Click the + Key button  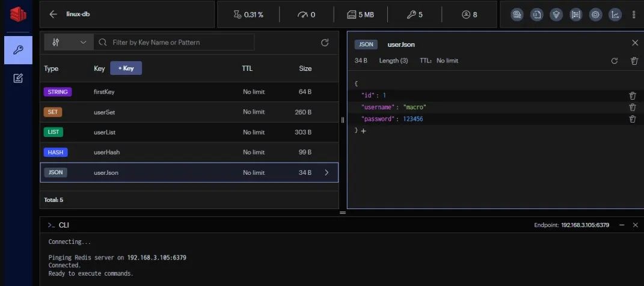pos(126,68)
